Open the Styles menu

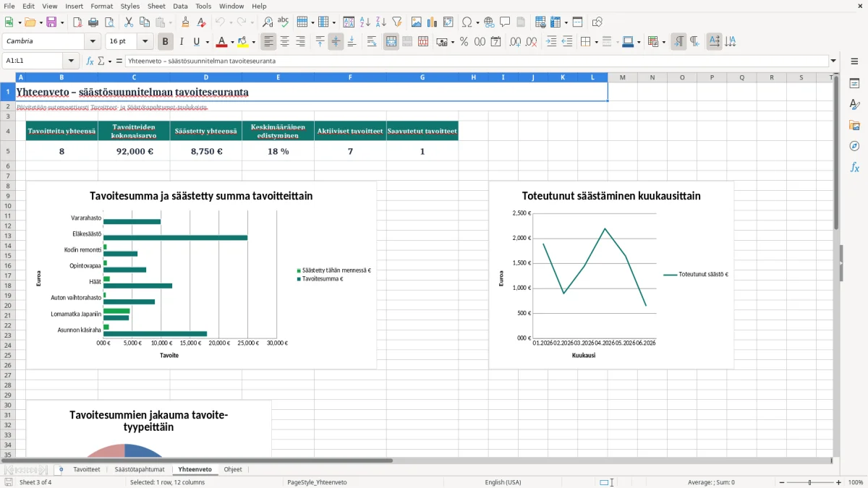coord(130,6)
